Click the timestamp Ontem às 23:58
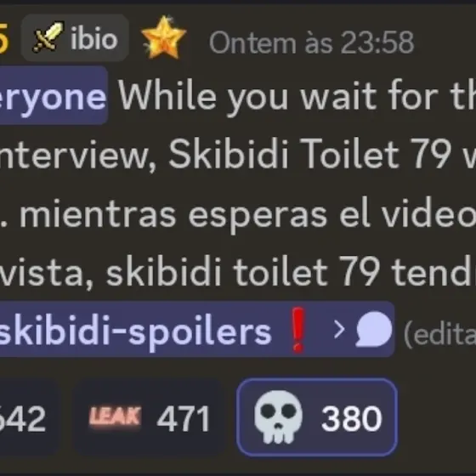The image size is (476, 476). pos(312,42)
